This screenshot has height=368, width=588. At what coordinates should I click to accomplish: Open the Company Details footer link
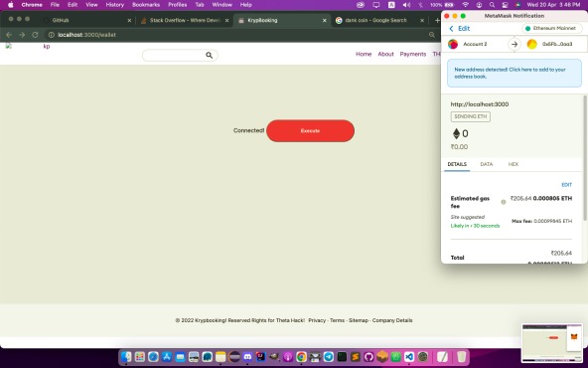(x=392, y=320)
